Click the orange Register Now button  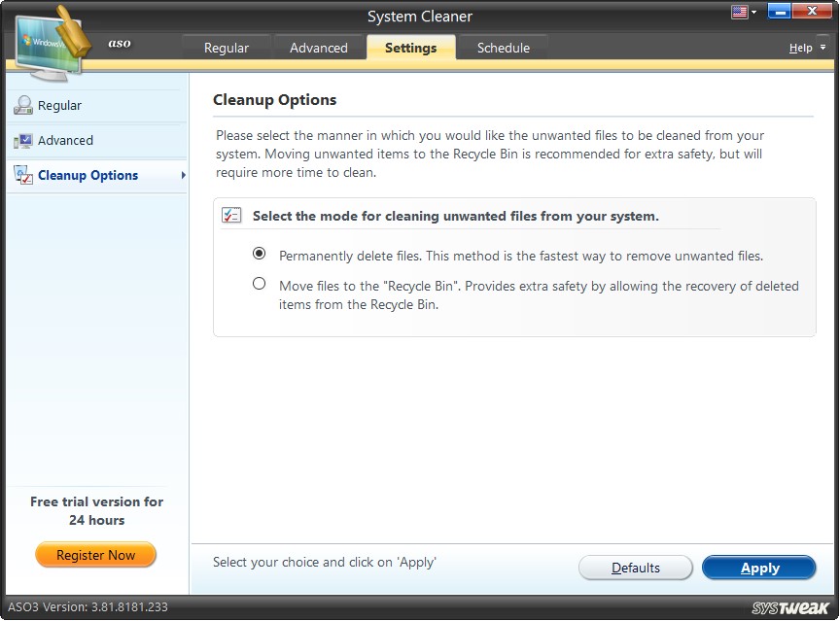click(x=95, y=554)
